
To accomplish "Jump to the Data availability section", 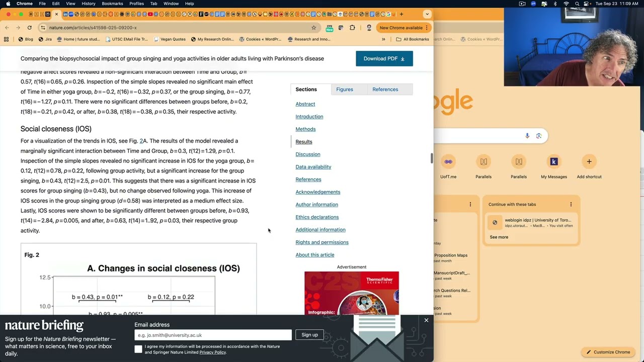I will click(x=313, y=167).
